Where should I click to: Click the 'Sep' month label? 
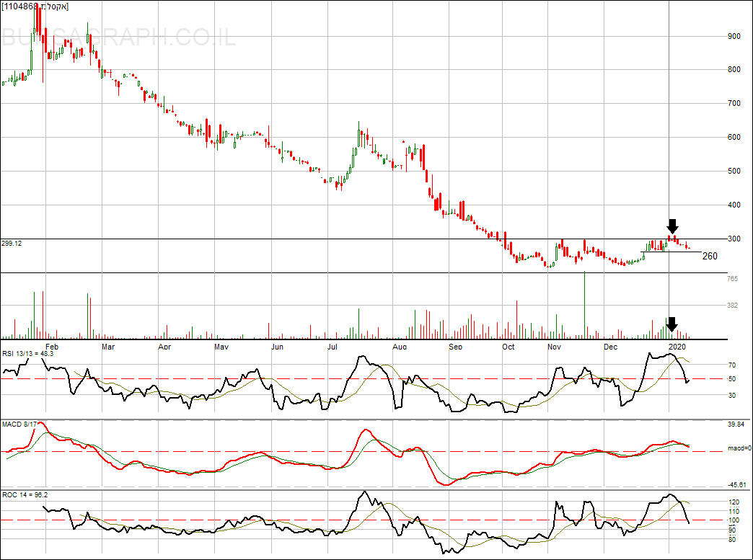(456, 347)
